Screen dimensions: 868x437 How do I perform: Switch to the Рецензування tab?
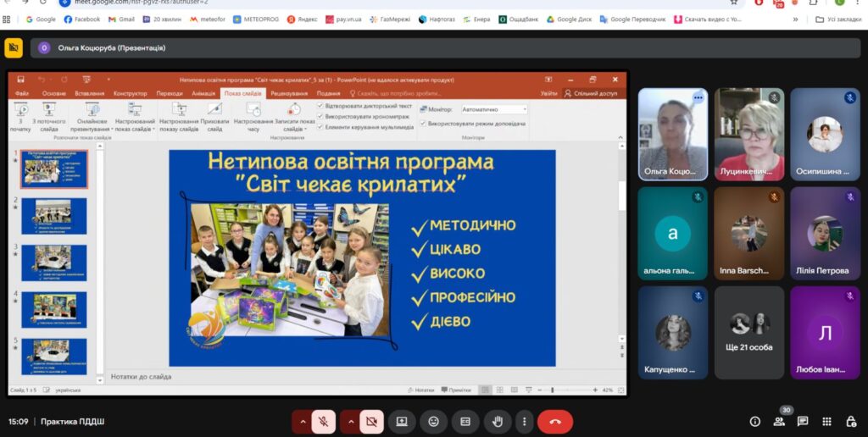pos(289,93)
